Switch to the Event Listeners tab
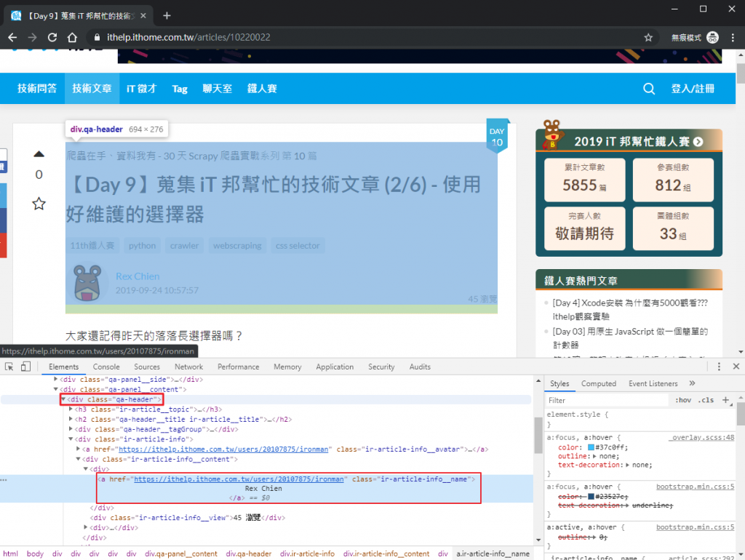 pos(653,383)
